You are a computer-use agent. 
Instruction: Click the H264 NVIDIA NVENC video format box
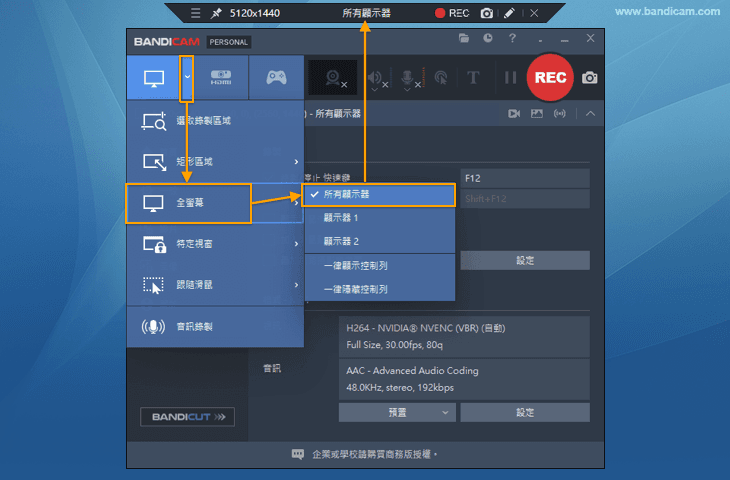click(464, 337)
